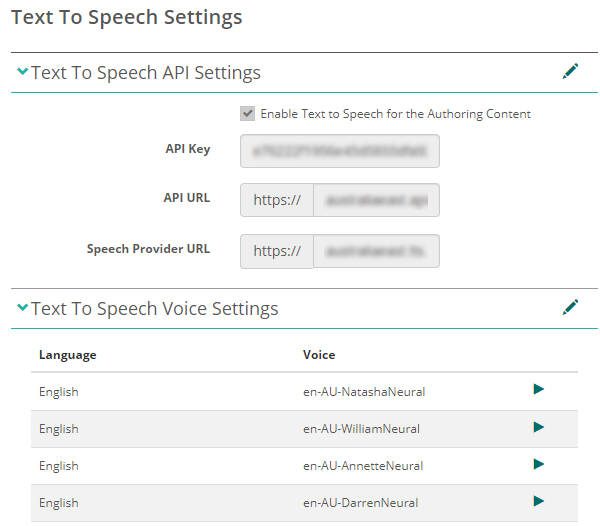Image resolution: width=600 pixels, height=526 pixels.
Task: Play the en-AU-NatashaNeural voice sample
Action: (539, 390)
